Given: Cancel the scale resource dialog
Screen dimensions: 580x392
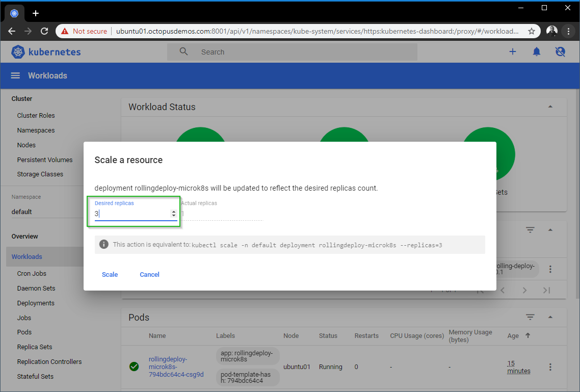Looking at the screenshot, I should coord(149,274).
